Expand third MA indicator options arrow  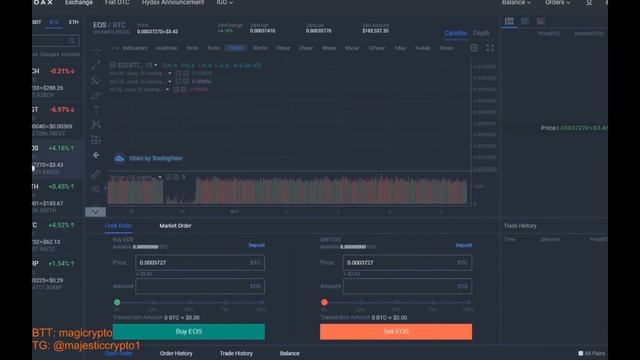pyautogui.click(x=167, y=89)
